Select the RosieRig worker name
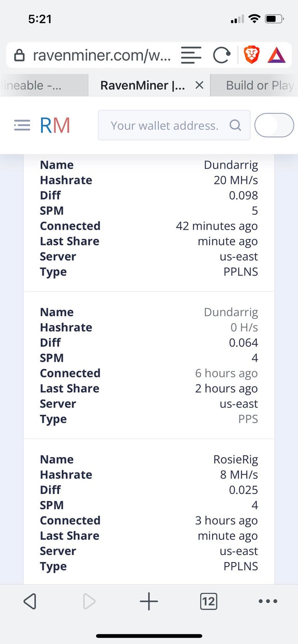 (x=235, y=459)
